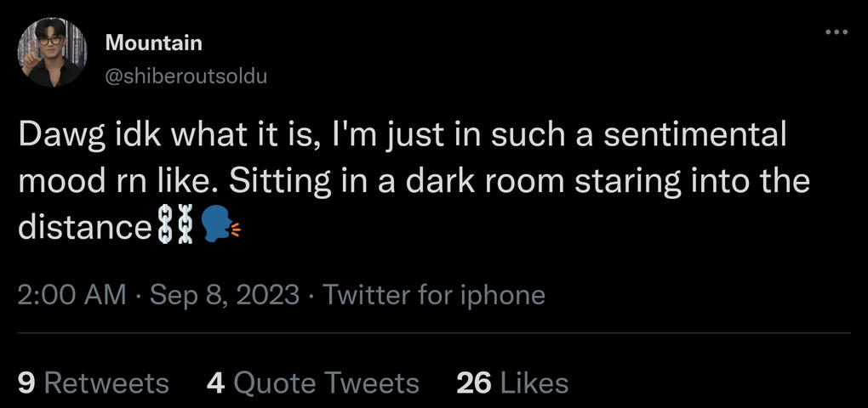The width and height of the screenshot is (868, 408).
Task: Click the @shiberoutsoldu handle
Action: coord(185,76)
